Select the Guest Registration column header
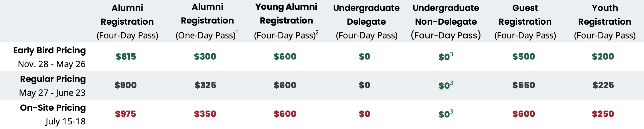 [525, 21]
